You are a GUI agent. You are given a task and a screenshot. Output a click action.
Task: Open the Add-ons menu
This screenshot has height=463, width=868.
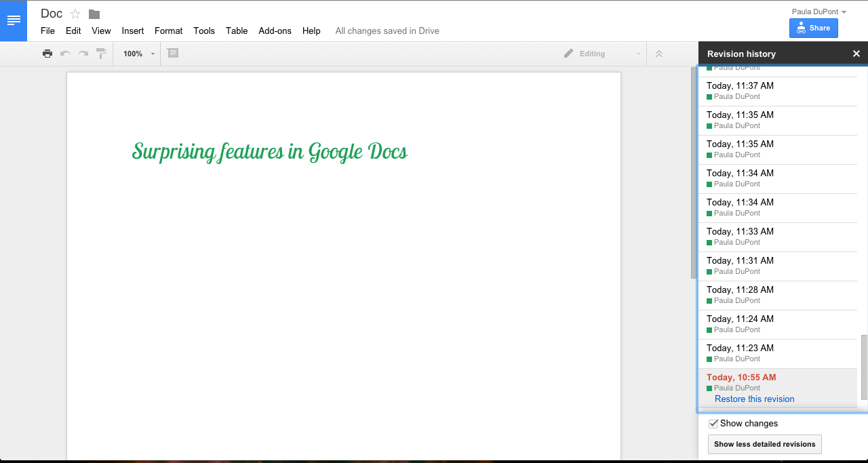click(x=275, y=31)
